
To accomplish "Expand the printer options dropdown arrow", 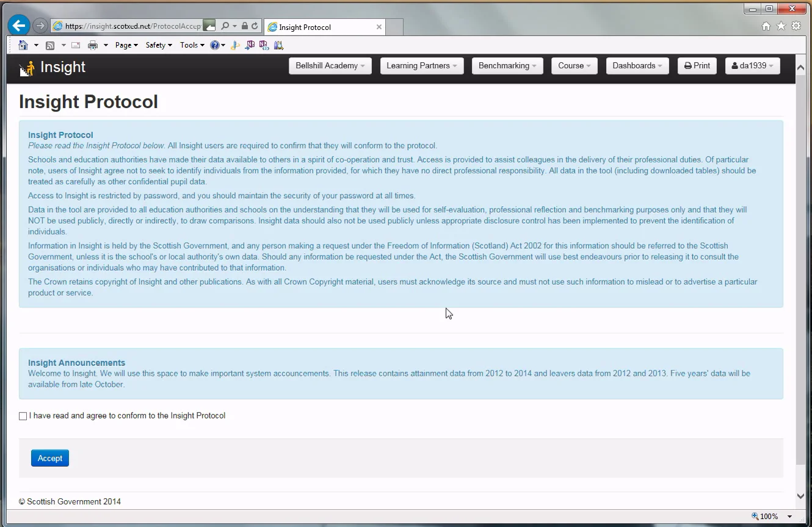I will tap(106, 45).
